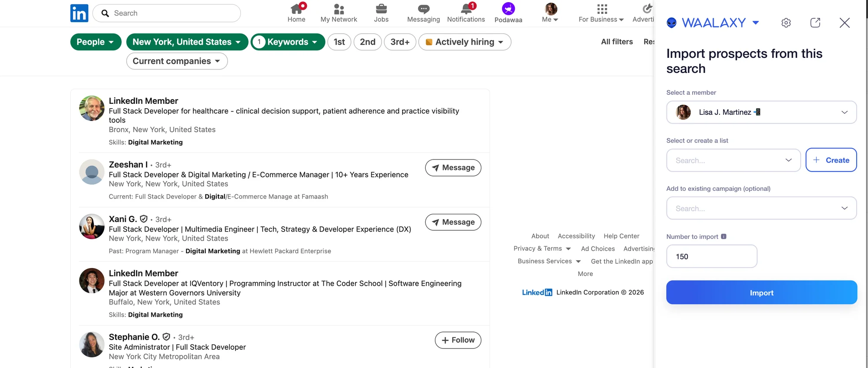868x368 pixels.
Task: Open Waalaxy settings gear icon
Action: pos(786,23)
